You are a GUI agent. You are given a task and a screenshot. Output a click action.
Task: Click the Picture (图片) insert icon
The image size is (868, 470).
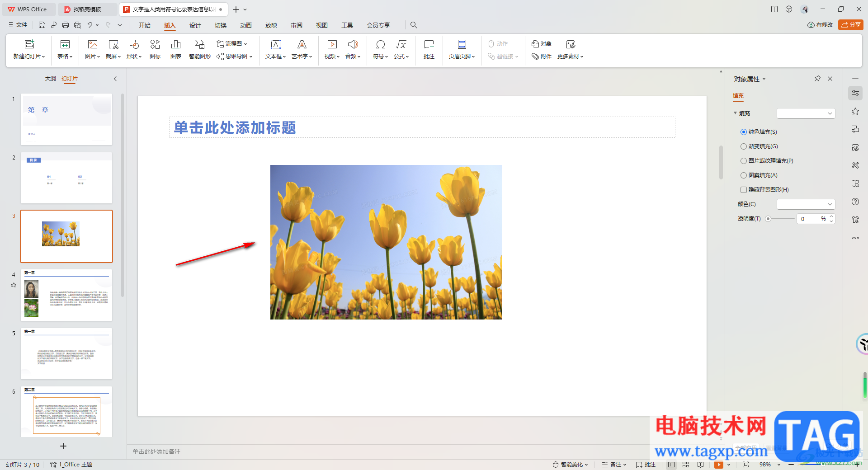(x=92, y=44)
